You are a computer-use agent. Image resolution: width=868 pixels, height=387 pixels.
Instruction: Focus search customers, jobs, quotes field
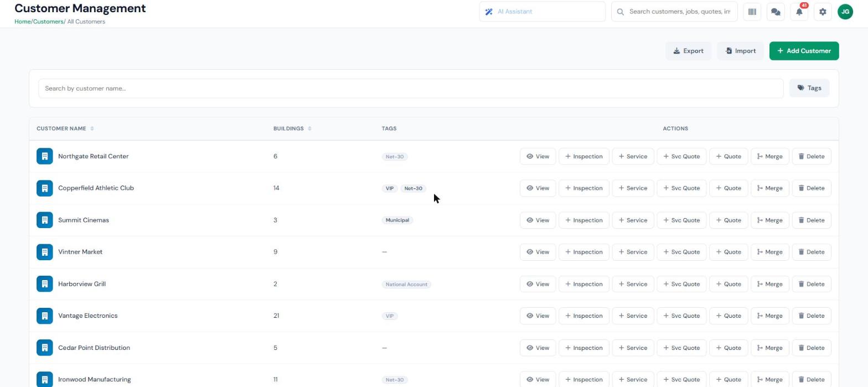[674, 12]
